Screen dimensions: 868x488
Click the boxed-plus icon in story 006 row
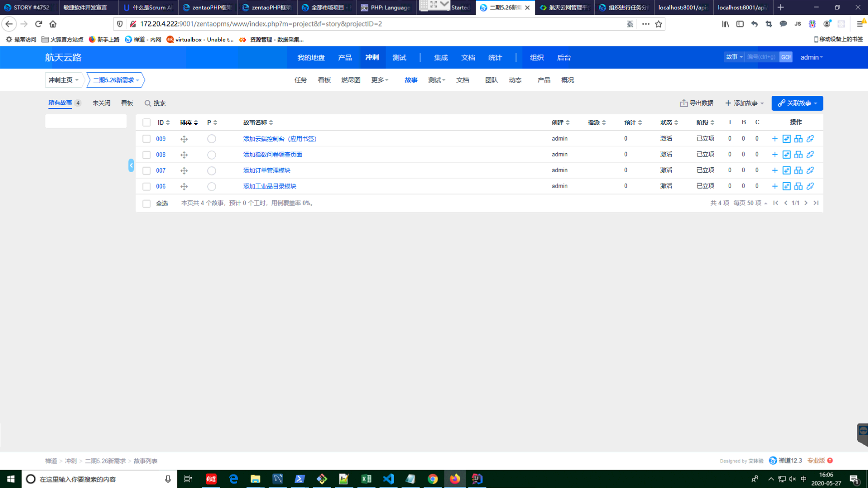click(x=787, y=186)
